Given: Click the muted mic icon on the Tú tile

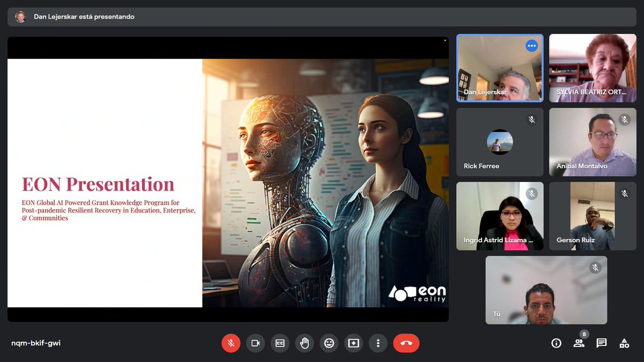Looking at the screenshot, I should pos(595,267).
